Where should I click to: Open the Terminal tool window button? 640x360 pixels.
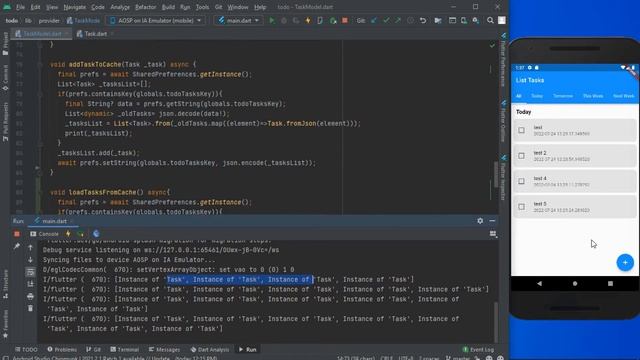click(x=124, y=349)
